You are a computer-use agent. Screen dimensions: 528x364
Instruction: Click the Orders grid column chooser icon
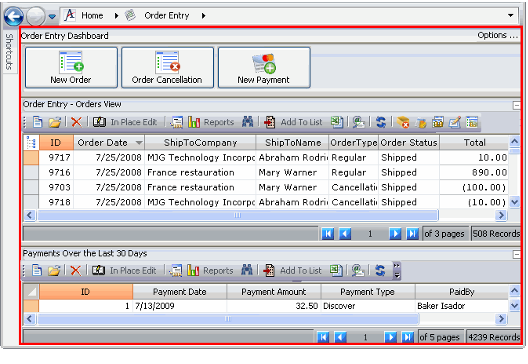point(31,143)
